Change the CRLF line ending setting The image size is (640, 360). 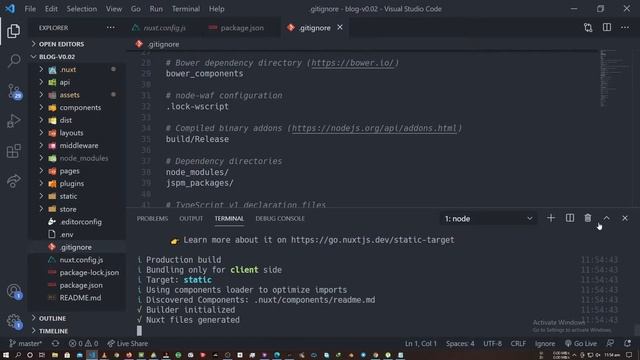518,343
